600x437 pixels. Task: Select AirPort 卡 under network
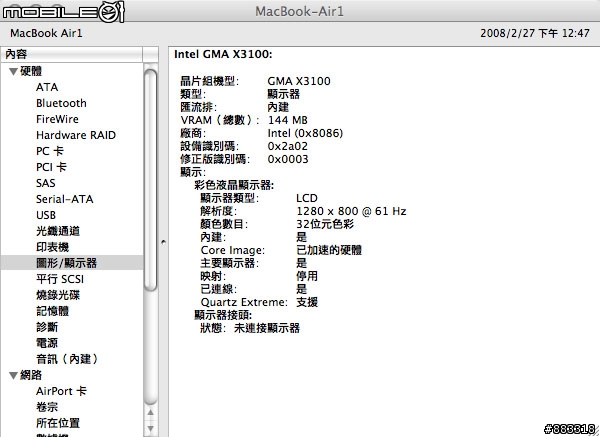(61, 391)
